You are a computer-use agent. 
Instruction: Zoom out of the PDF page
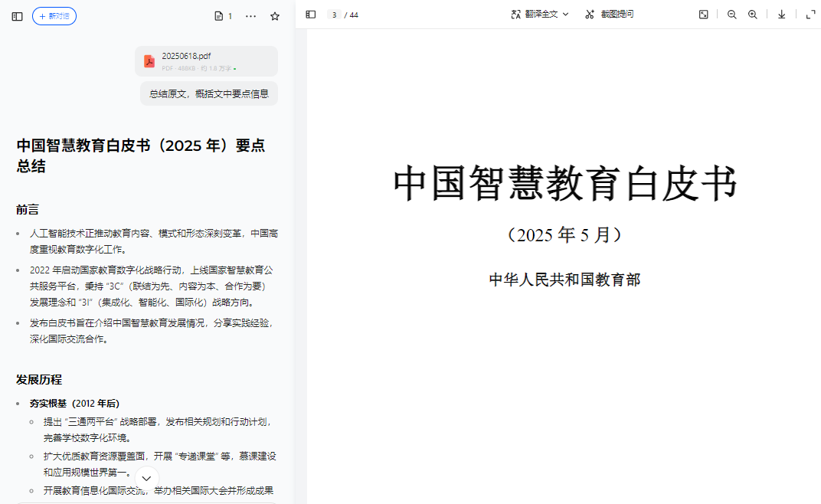pyautogui.click(x=731, y=14)
